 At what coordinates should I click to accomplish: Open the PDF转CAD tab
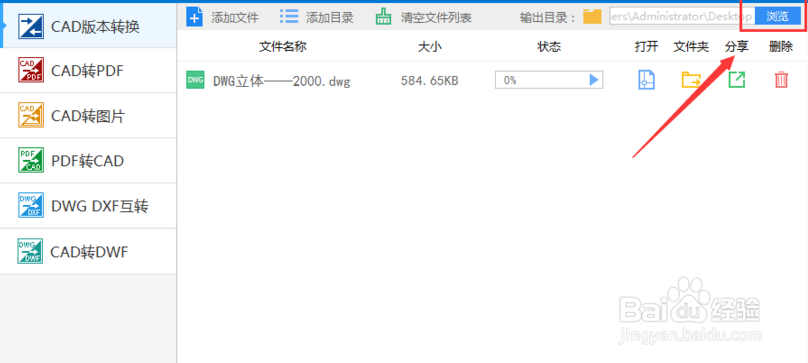(x=88, y=161)
